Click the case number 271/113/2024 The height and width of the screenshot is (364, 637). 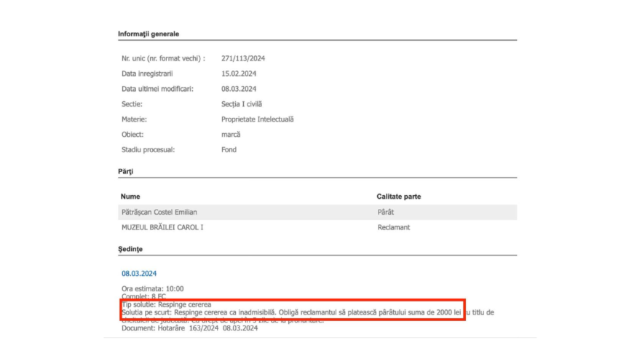243,58
